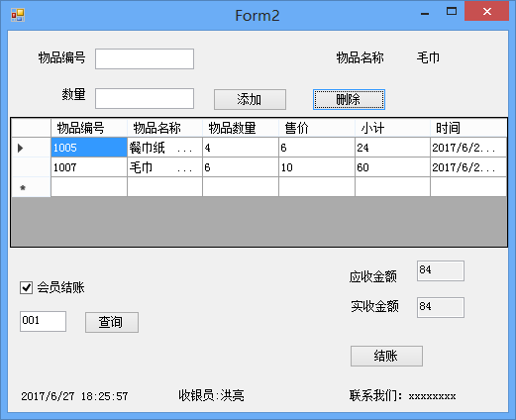Click the 收银员:洪亮 label

pyautogui.click(x=211, y=395)
